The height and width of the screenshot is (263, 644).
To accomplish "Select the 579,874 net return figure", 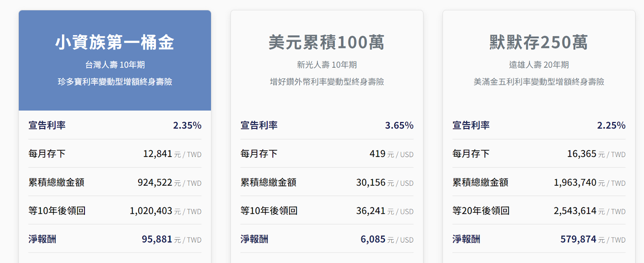I will 579,239.
